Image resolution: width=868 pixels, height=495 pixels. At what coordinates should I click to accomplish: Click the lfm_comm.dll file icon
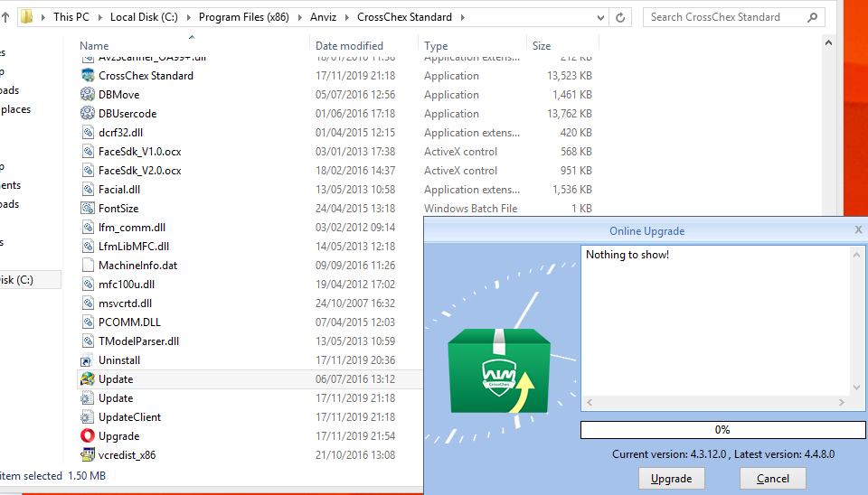pos(88,227)
